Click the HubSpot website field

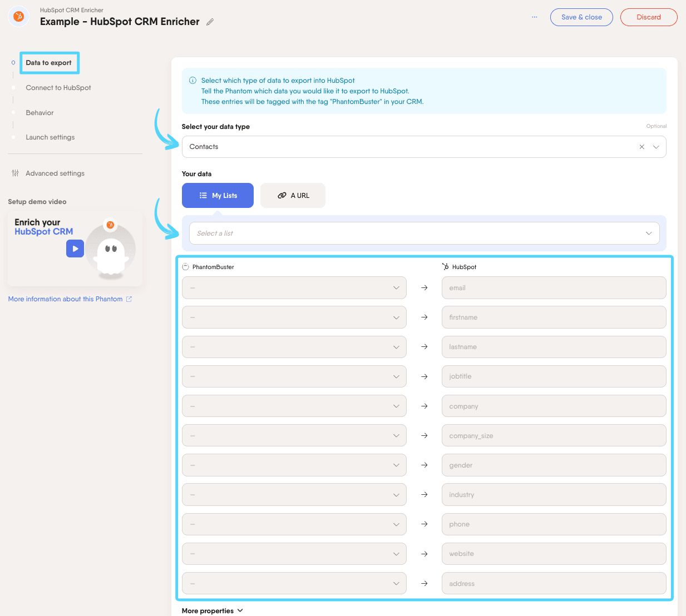pyautogui.click(x=554, y=554)
